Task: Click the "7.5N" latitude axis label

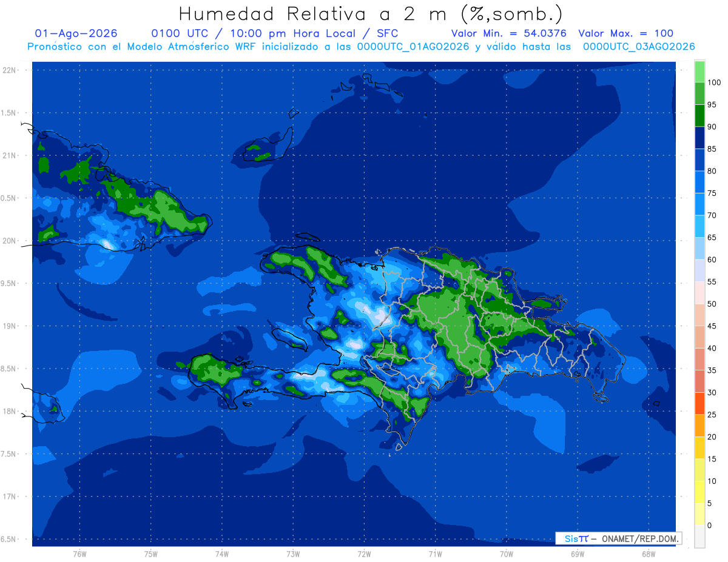Action: pos(9,454)
